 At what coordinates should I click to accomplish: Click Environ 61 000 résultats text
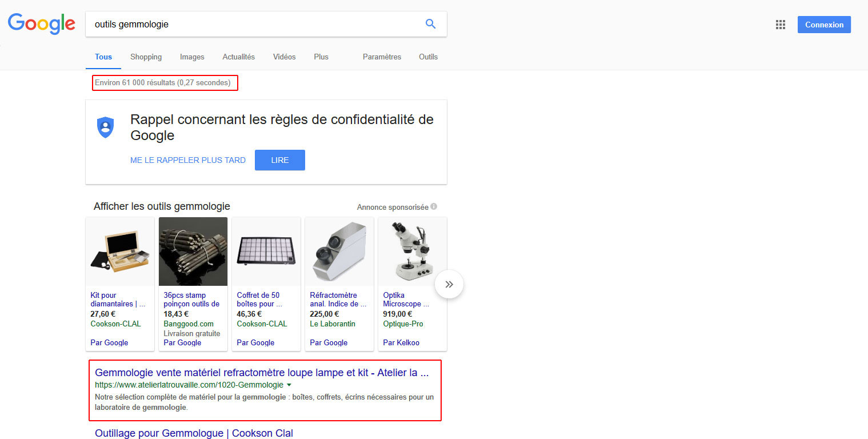pyautogui.click(x=163, y=83)
